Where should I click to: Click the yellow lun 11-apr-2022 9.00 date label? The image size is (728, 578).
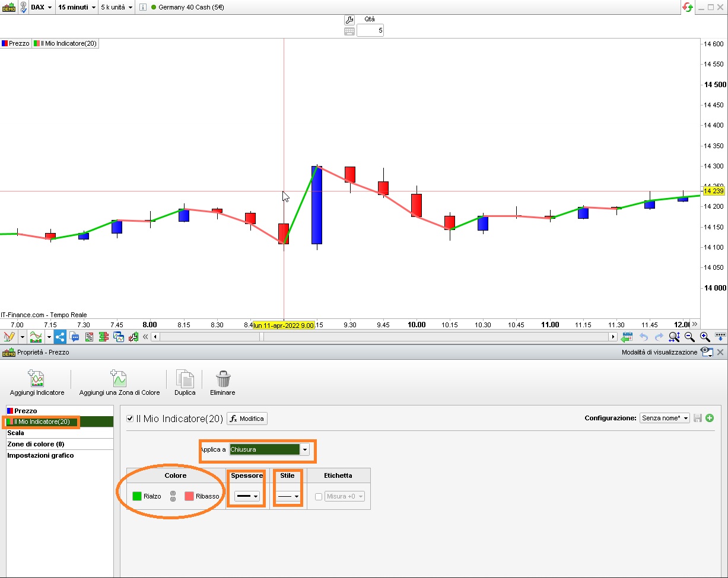pyautogui.click(x=282, y=325)
